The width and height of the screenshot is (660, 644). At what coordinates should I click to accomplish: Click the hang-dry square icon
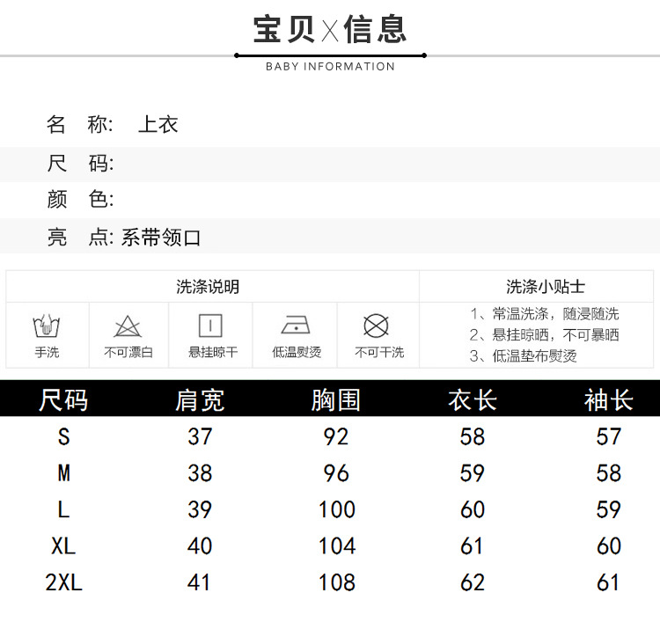click(211, 326)
